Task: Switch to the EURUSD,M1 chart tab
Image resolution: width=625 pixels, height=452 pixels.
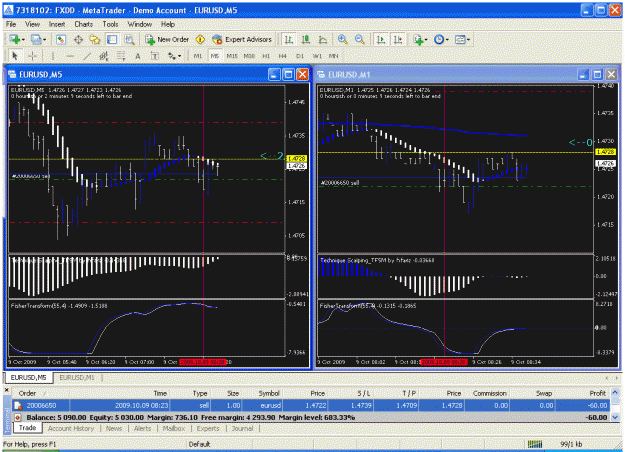Action: click(x=77, y=377)
